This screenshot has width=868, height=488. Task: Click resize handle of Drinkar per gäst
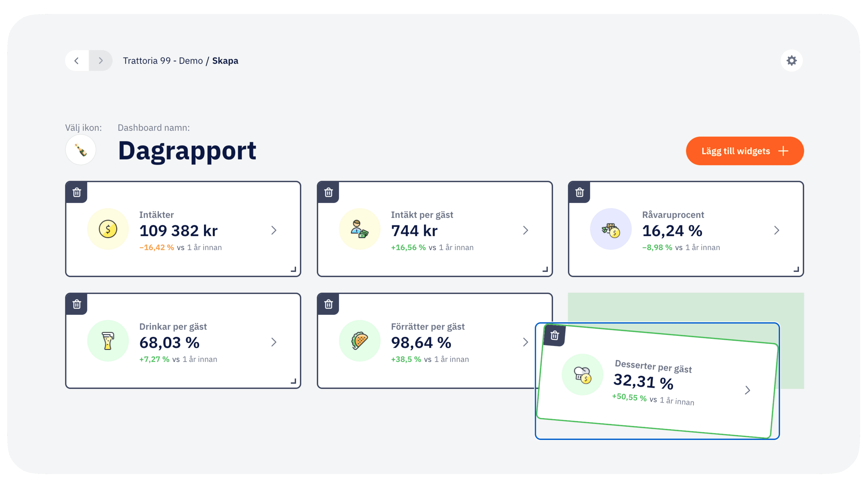(293, 381)
